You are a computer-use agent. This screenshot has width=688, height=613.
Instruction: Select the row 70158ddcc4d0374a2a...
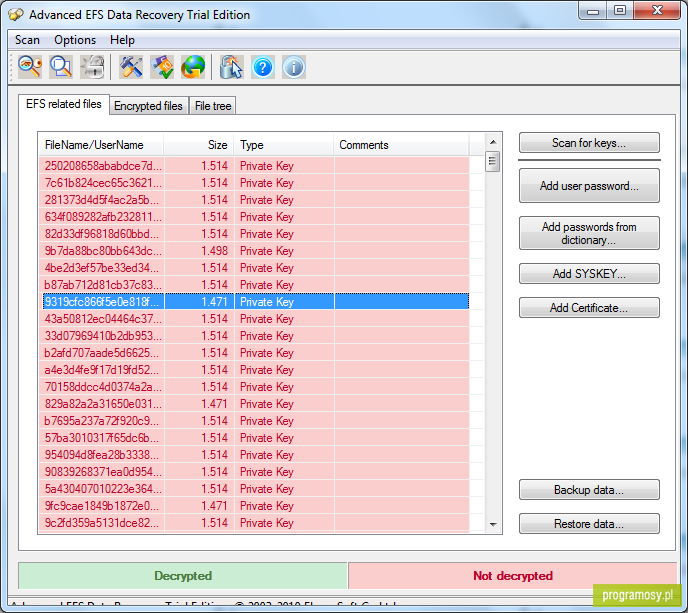pos(256,387)
